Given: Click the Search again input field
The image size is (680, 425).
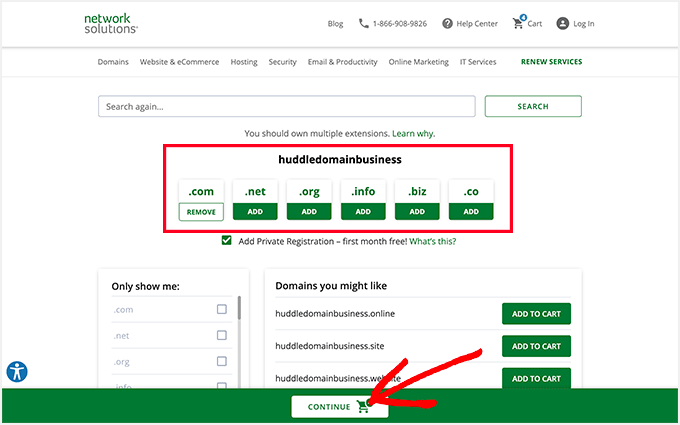Looking at the screenshot, I should coord(286,107).
